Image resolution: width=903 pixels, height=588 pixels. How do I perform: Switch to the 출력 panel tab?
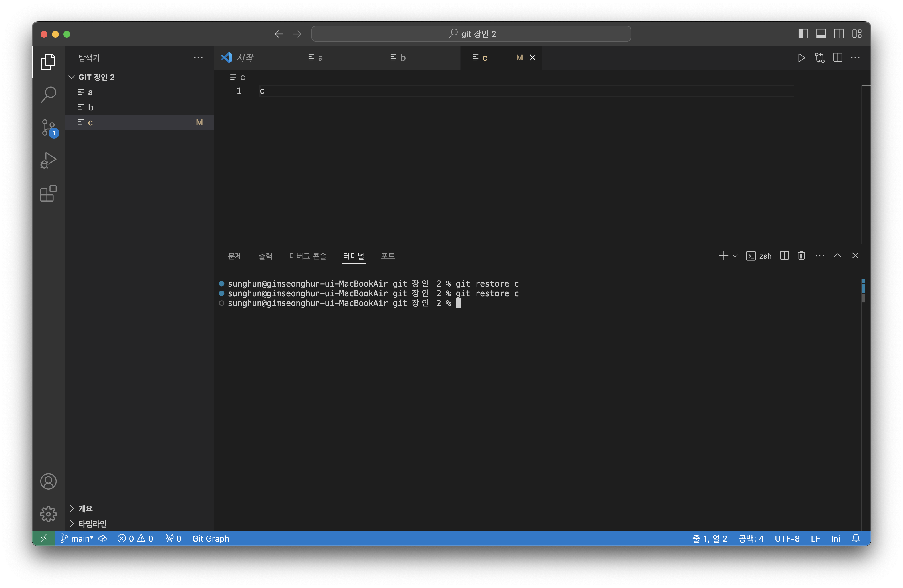265,256
